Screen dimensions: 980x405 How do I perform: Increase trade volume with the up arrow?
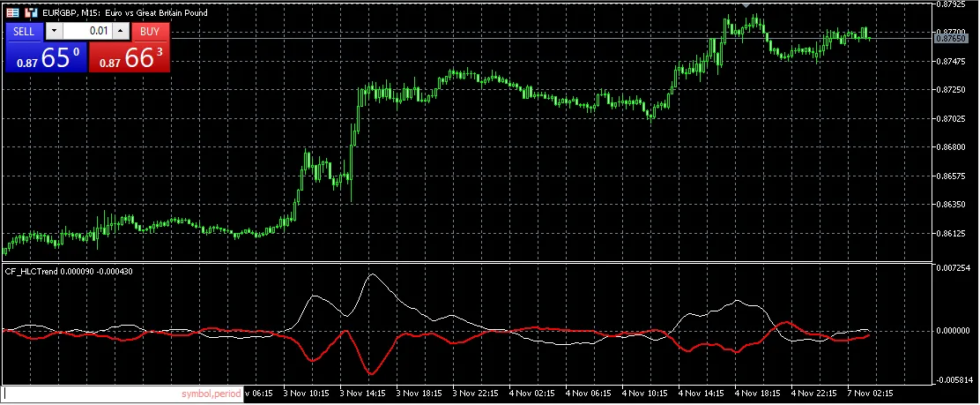tap(121, 31)
